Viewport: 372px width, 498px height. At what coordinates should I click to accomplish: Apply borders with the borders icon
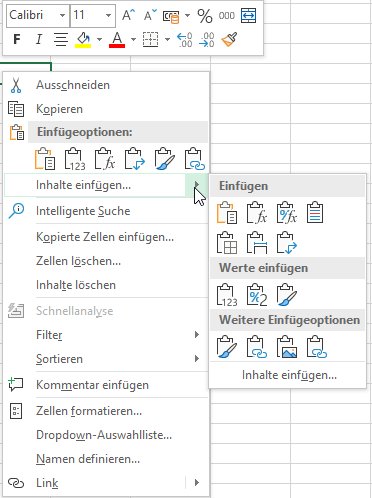click(x=150, y=39)
